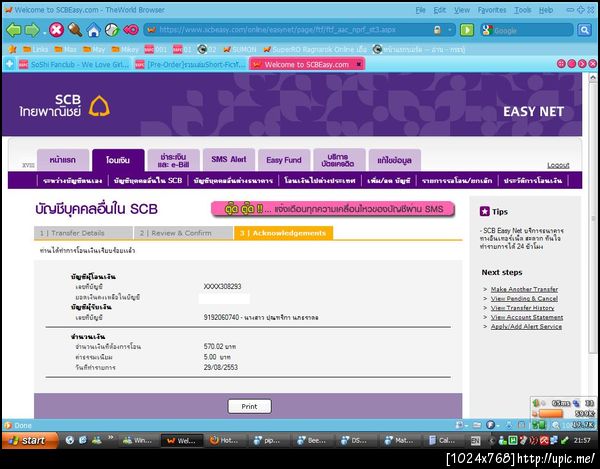Image resolution: width=600 pixels, height=469 pixels.
Task: Open the SMS Alert tab
Action: tap(229, 160)
